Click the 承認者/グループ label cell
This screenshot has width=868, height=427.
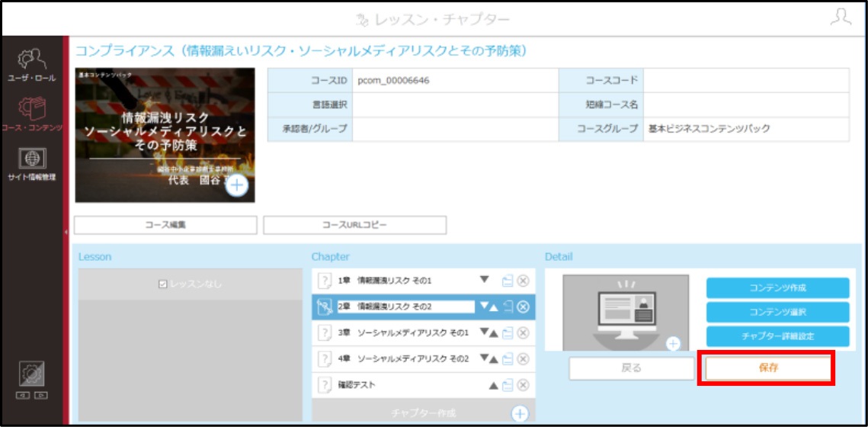310,129
